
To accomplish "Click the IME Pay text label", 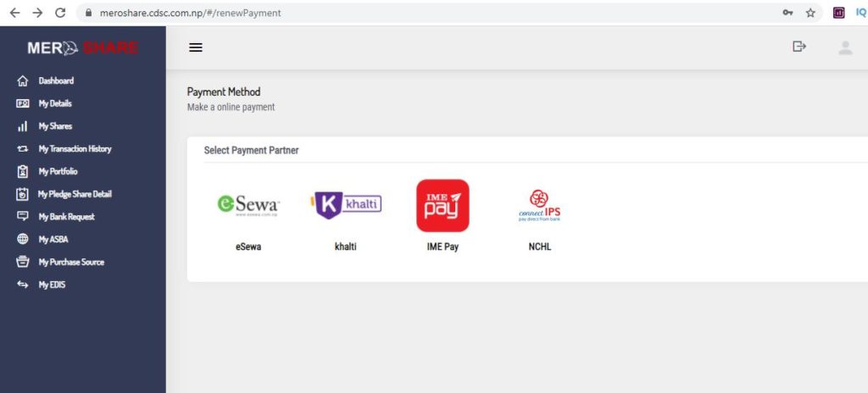I will [x=442, y=246].
